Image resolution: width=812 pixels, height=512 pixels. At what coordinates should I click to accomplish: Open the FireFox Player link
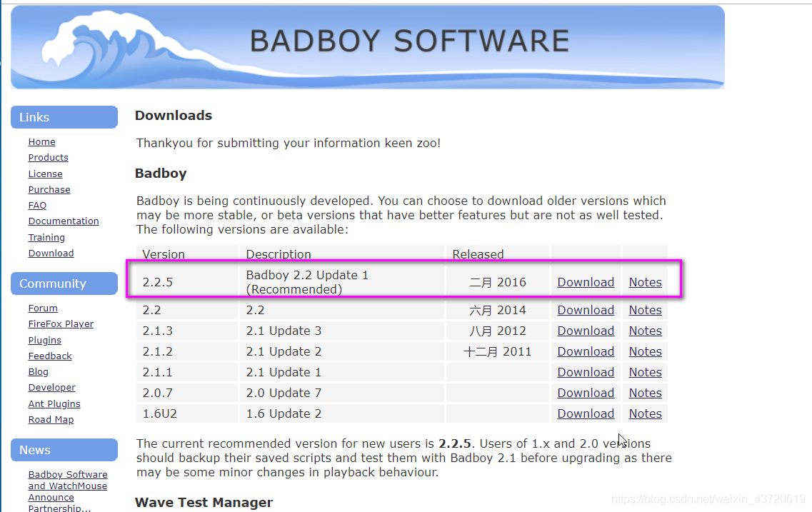61,324
